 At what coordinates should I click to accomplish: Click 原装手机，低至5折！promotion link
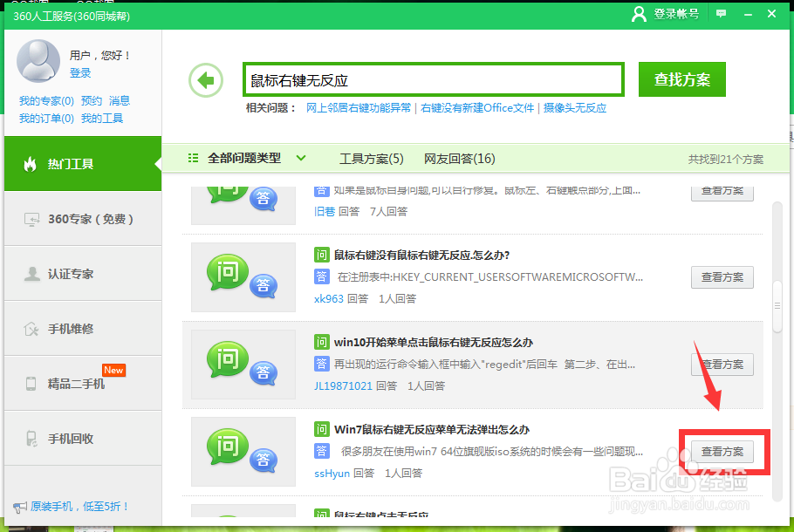79,506
